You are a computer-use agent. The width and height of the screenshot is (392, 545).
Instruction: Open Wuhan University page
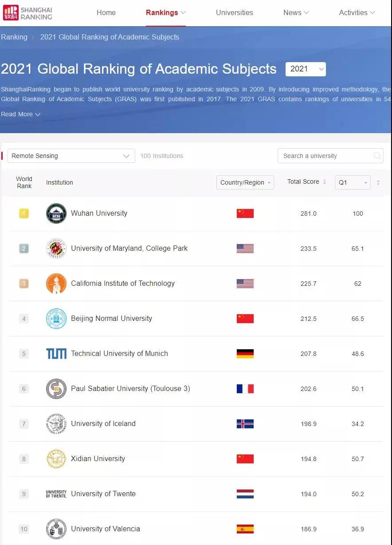click(99, 213)
